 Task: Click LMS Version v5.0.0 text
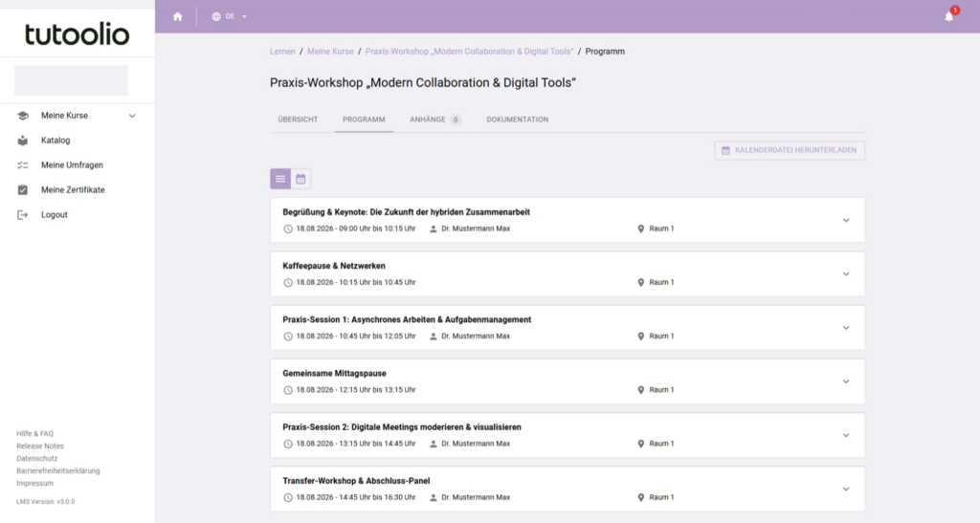(46, 502)
